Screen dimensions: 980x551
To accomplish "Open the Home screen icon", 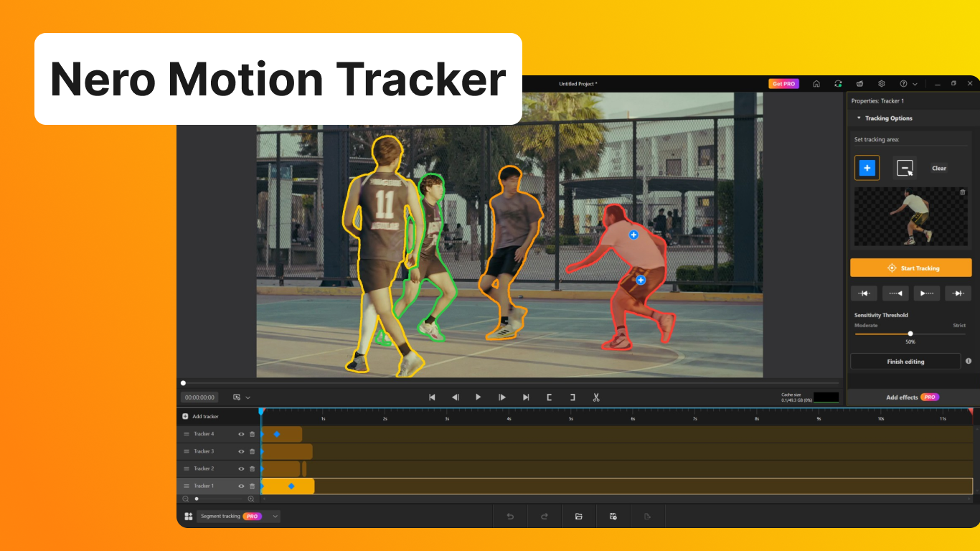I will coord(816,84).
